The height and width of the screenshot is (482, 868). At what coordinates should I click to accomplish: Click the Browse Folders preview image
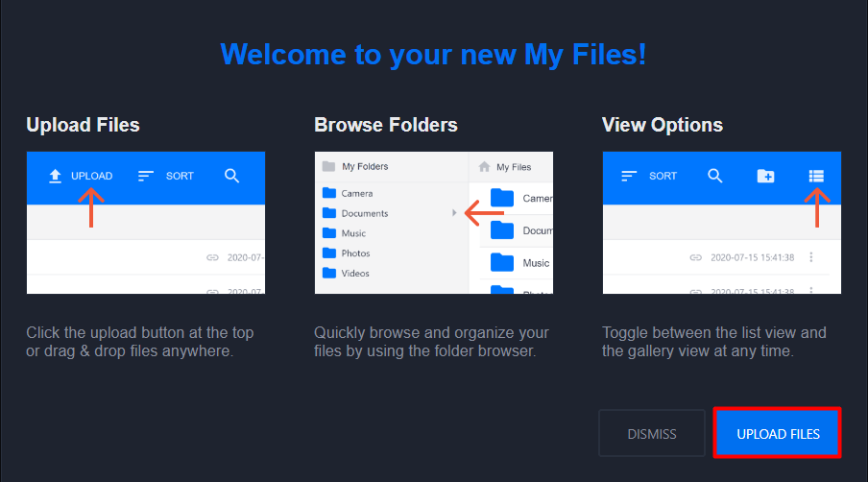click(x=434, y=223)
